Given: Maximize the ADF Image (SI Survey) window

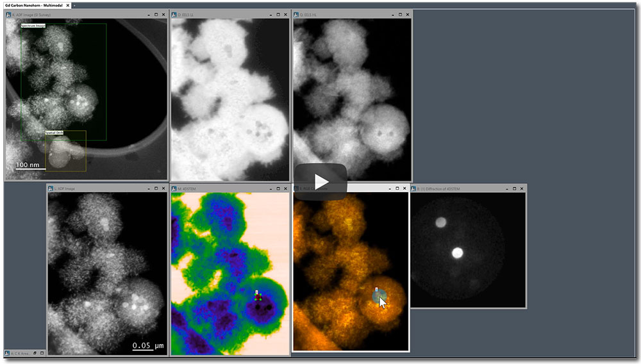Looking at the screenshot, I should click(x=156, y=15).
